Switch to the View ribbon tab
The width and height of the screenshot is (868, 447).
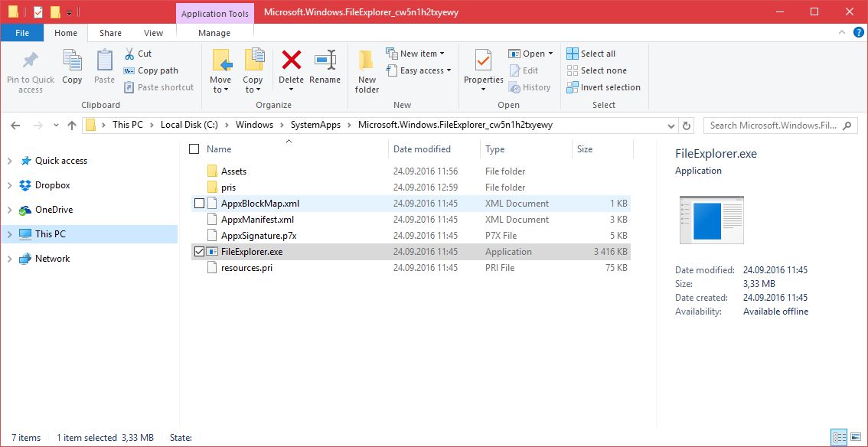tap(153, 33)
